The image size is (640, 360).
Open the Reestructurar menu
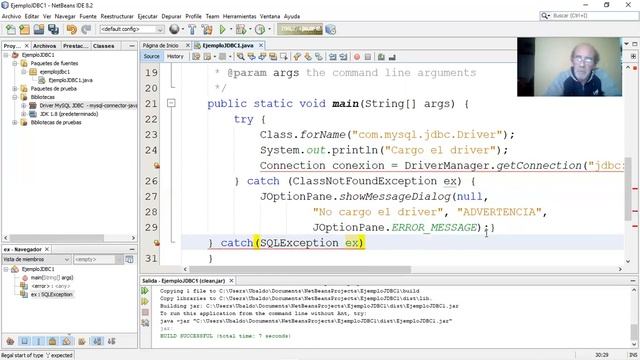[117, 16]
